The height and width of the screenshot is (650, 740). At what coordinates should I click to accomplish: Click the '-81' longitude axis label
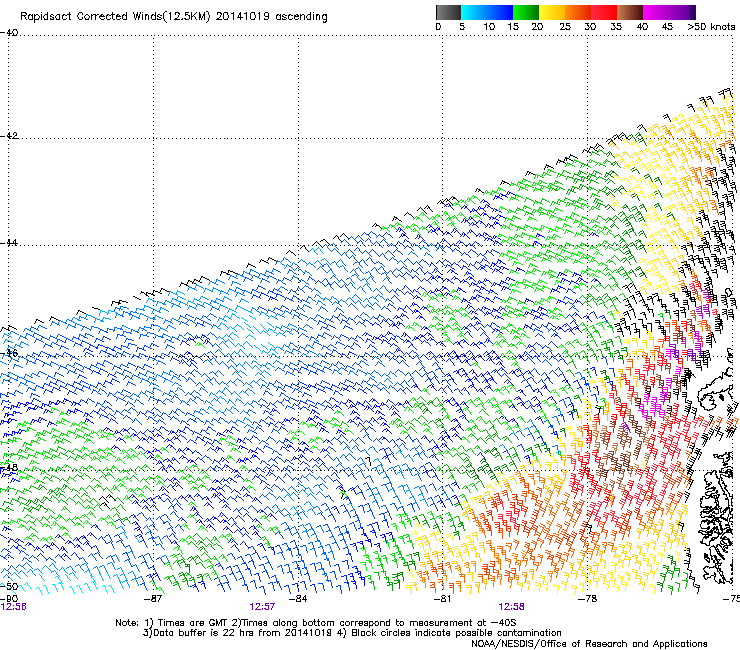tap(442, 599)
